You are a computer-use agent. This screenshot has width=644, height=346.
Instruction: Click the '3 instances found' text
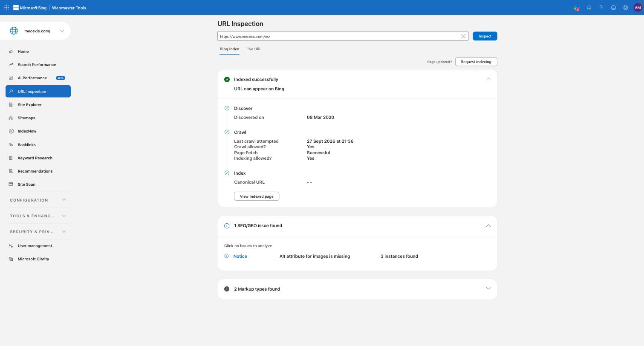coord(399,256)
